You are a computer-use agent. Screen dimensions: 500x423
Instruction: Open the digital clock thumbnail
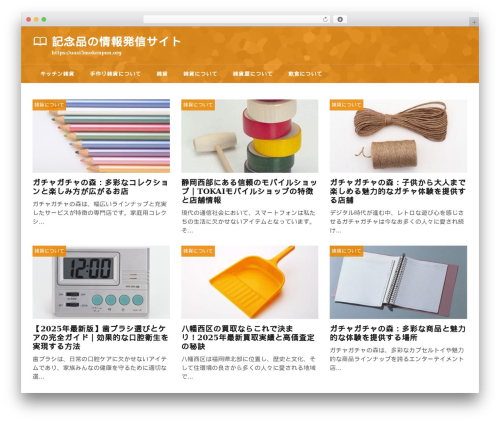(101, 282)
